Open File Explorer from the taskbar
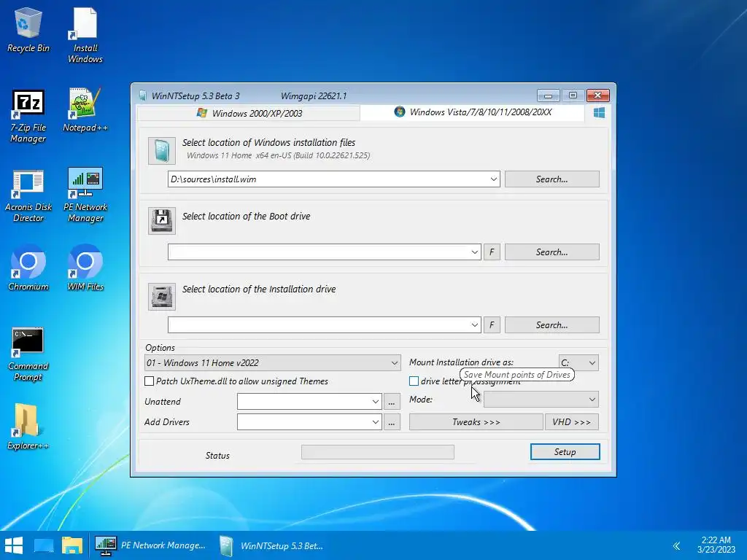 (x=72, y=545)
